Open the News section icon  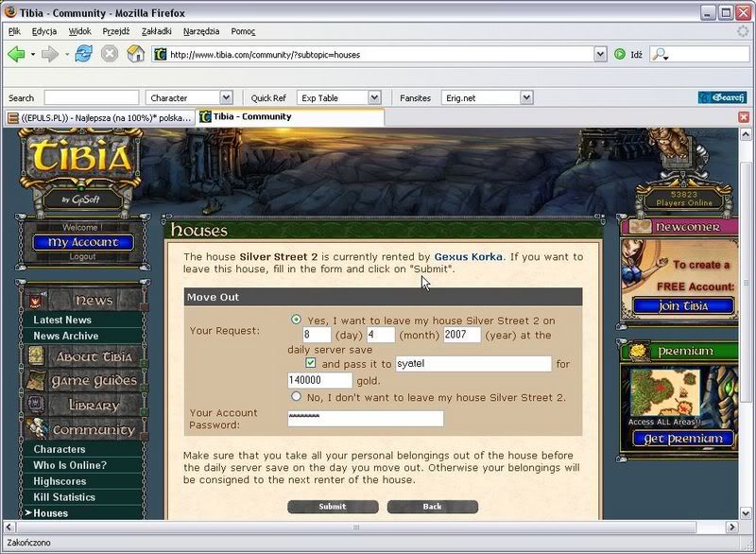pyautogui.click(x=37, y=301)
